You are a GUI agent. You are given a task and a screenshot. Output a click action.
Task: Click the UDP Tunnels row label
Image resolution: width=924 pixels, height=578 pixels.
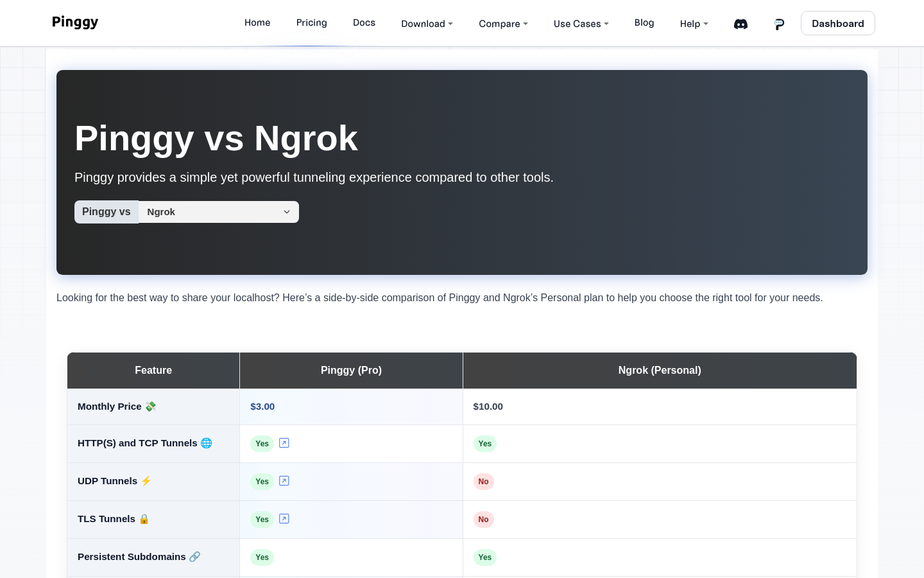114,481
